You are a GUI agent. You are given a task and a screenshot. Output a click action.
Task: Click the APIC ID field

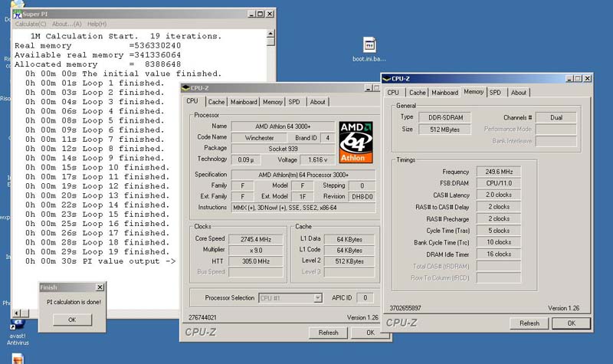[x=366, y=298]
